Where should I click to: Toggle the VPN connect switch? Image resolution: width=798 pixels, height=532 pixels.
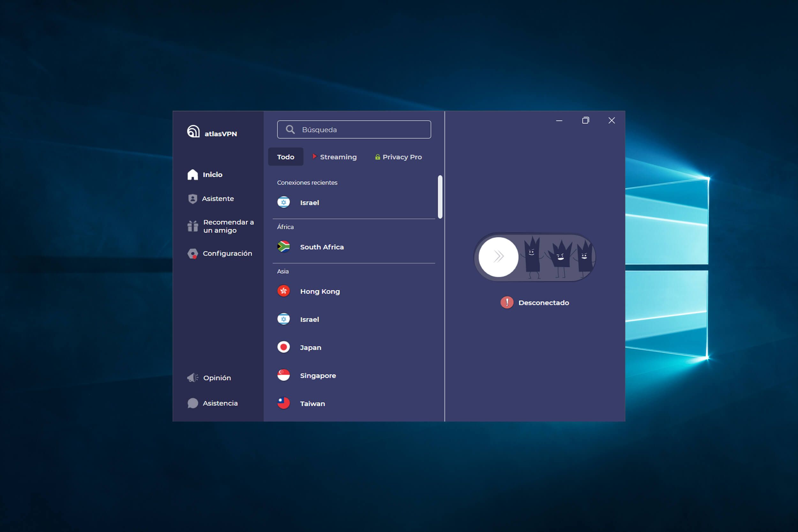point(534,257)
